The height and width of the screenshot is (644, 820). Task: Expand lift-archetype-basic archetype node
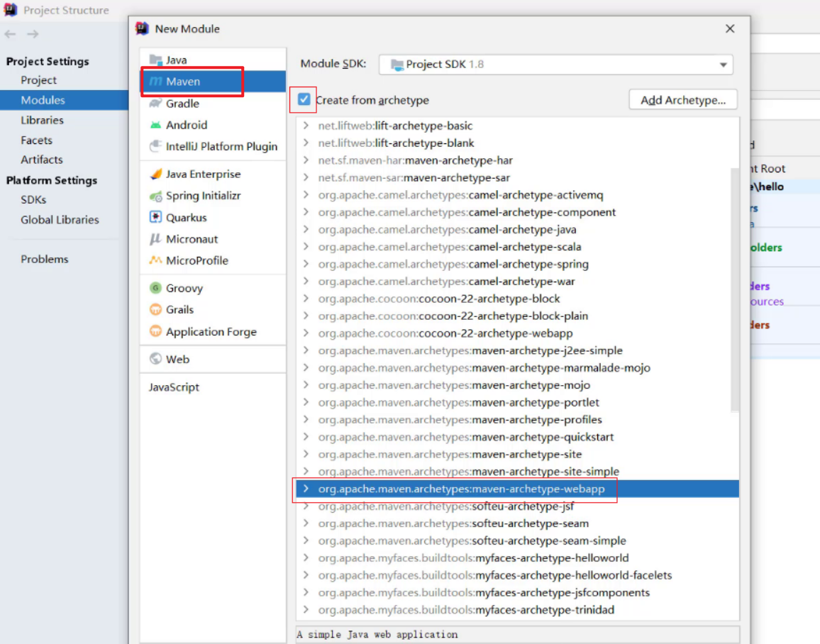tap(306, 126)
